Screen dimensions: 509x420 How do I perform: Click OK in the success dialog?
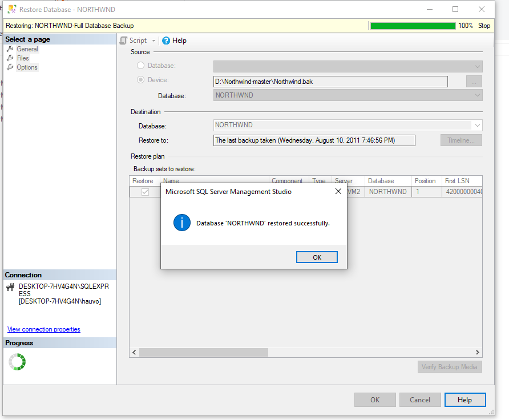[317, 257]
